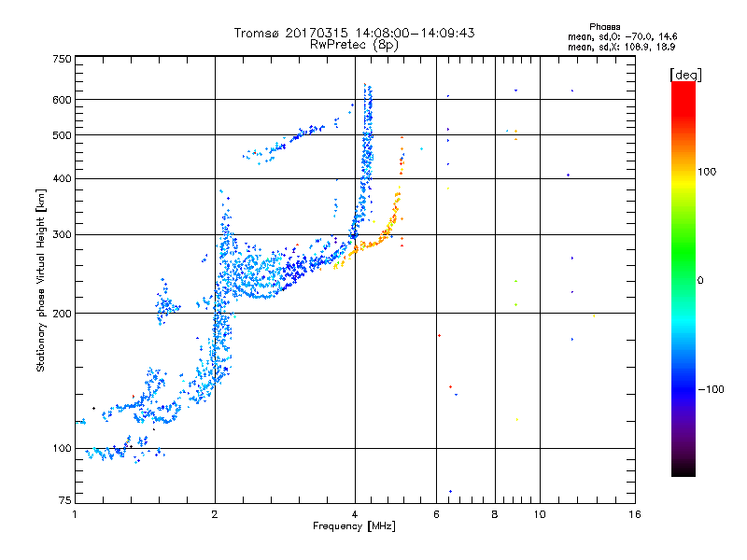Screen dimensions: 747x560
Task: Click the y-axis tick label '300'
Action: (x=62, y=235)
